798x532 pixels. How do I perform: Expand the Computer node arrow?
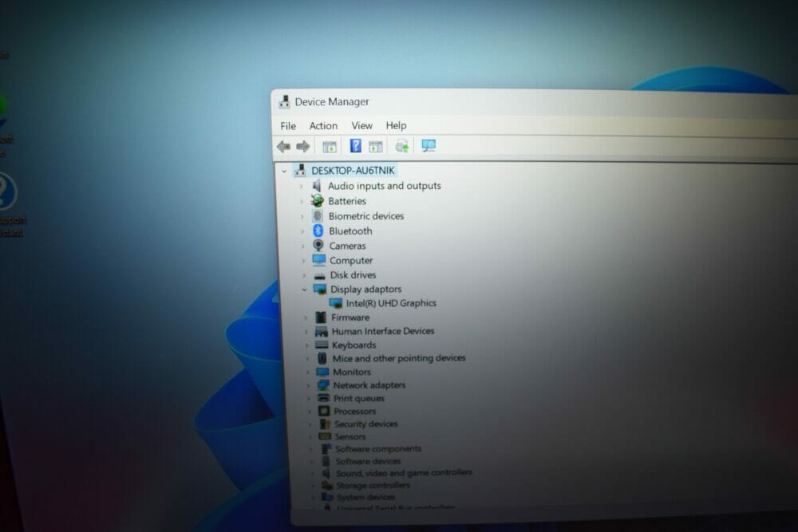(304, 261)
